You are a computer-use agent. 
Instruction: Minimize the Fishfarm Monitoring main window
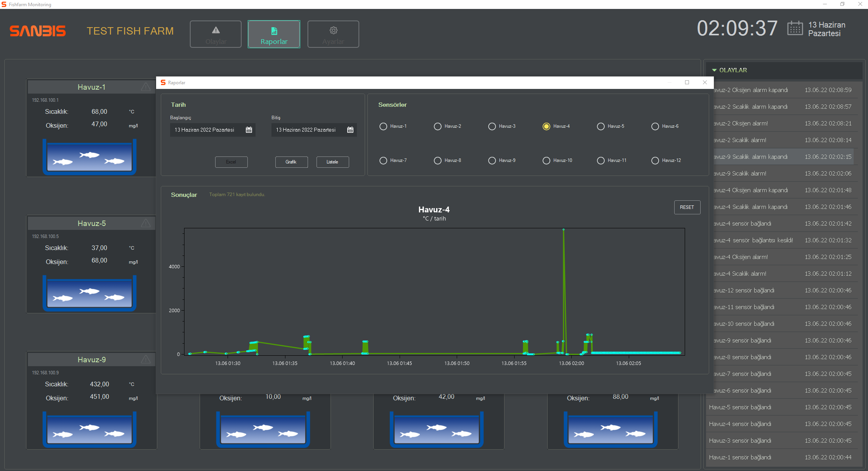click(x=825, y=4)
